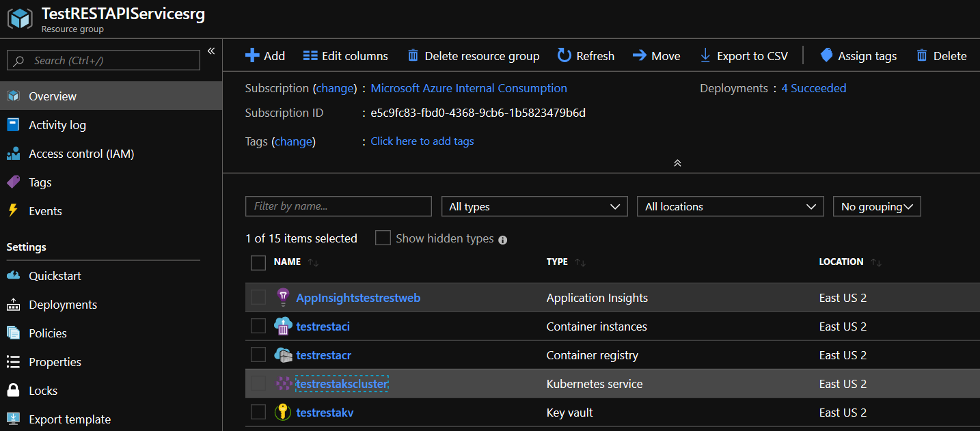Viewport: 980px width, 431px height.
Task: Click the purple Tags icon in the sidebar
Action: point(13,182)
